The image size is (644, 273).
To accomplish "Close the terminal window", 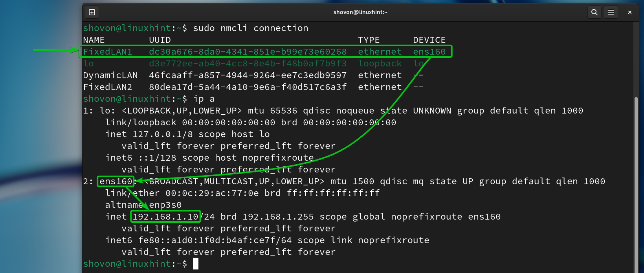I will click(630, 12).
